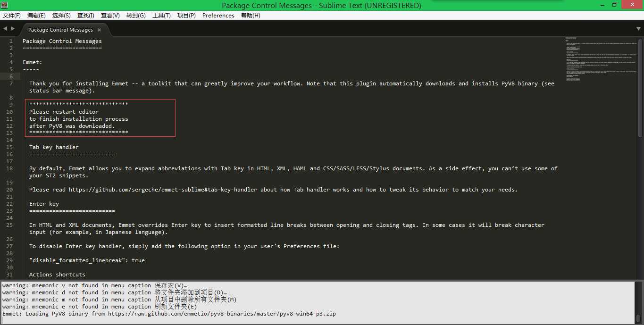The image size is (644, 325).
Task: Open the 查找(I) menu
Action: point(85,16)
